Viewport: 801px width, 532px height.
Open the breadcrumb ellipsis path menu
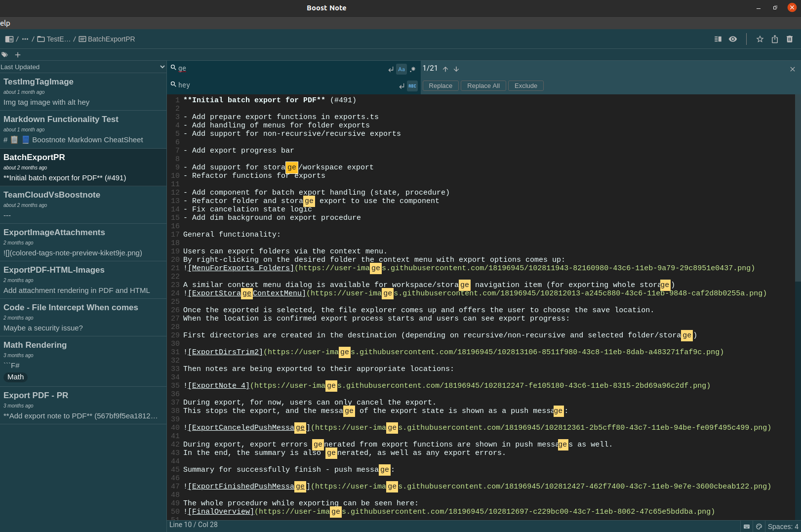click(25, 39)
